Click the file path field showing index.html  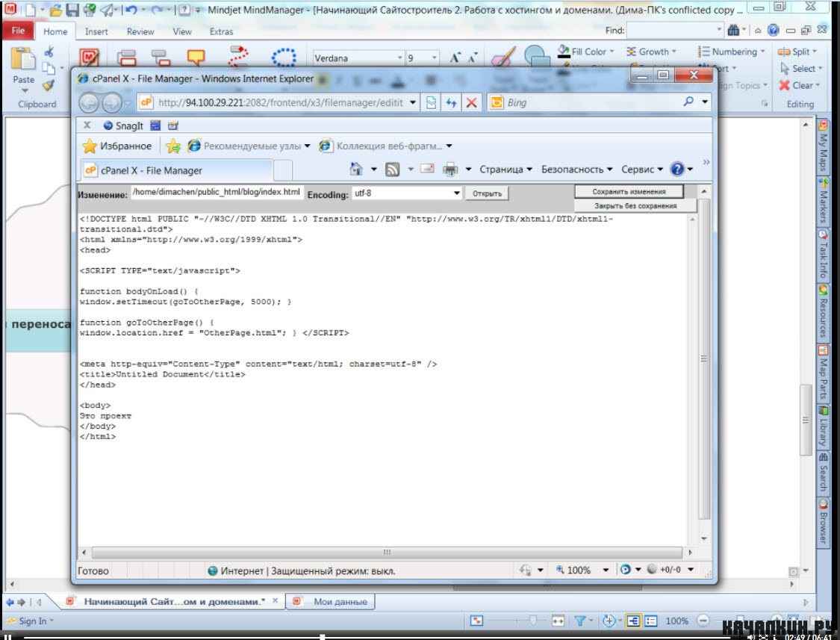217,193
